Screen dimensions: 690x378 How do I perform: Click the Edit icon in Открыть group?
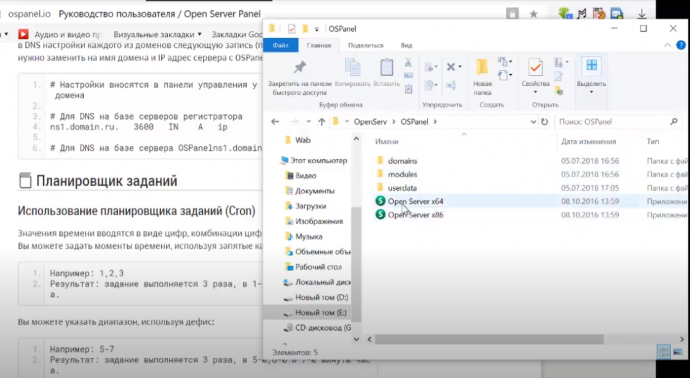558,76
